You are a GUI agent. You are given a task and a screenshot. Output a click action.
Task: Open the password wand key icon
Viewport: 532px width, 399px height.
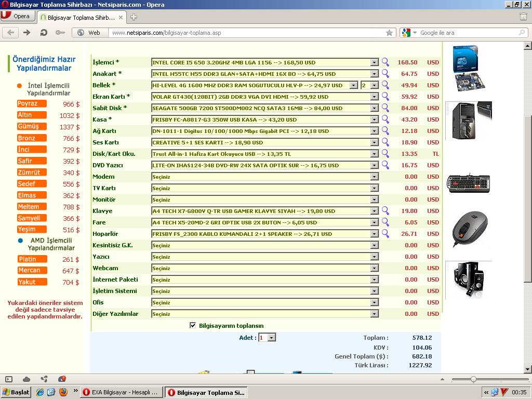click(x=60, y=33)
